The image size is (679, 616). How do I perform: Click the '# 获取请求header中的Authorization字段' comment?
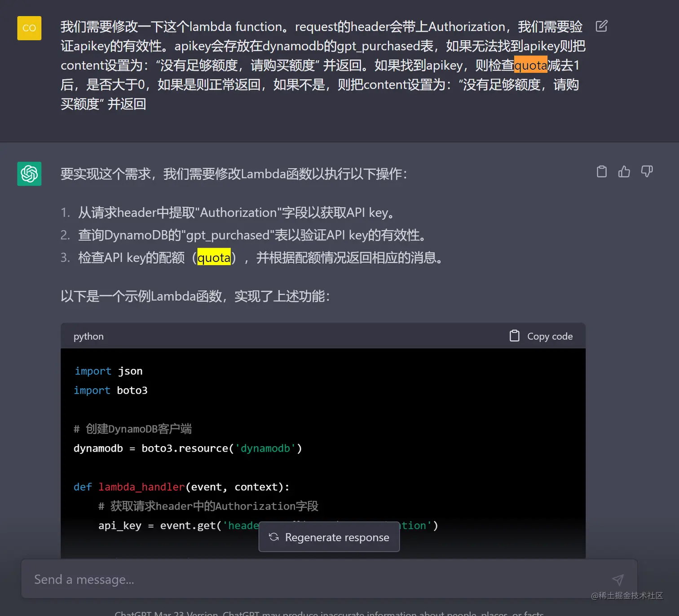[208, 506]
